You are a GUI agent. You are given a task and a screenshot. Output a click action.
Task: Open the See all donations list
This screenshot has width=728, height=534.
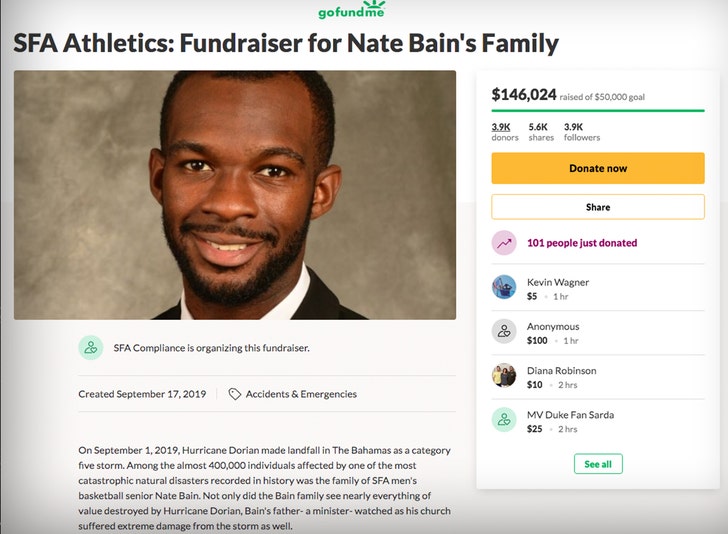(598, 464)
